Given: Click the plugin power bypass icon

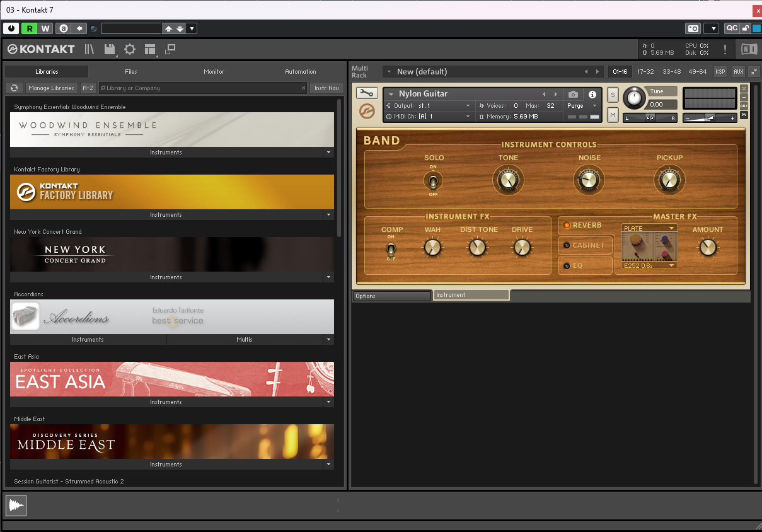Looking at the screenshot, I should 11,28.
